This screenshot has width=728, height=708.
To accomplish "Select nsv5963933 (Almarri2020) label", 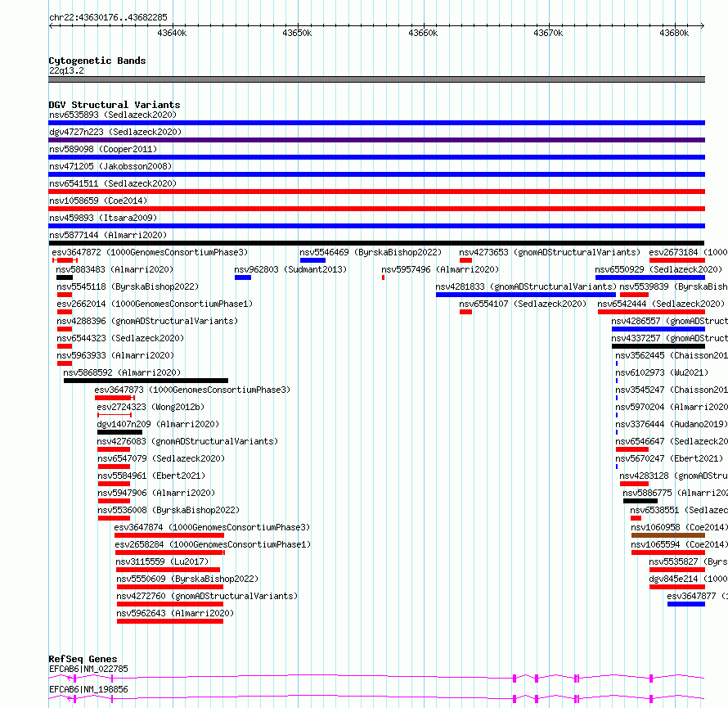I will pos(115,355).
